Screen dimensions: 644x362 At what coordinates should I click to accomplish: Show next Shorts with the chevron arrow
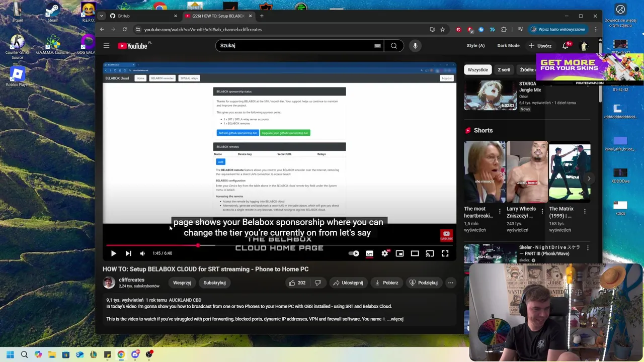click(589, 178)
